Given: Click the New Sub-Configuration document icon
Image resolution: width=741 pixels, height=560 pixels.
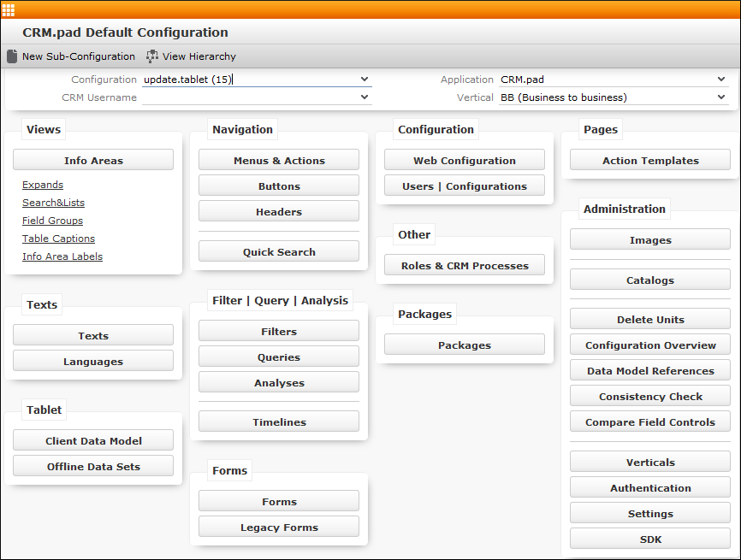Looking at the screenshot, I should (x=12, y=56).
